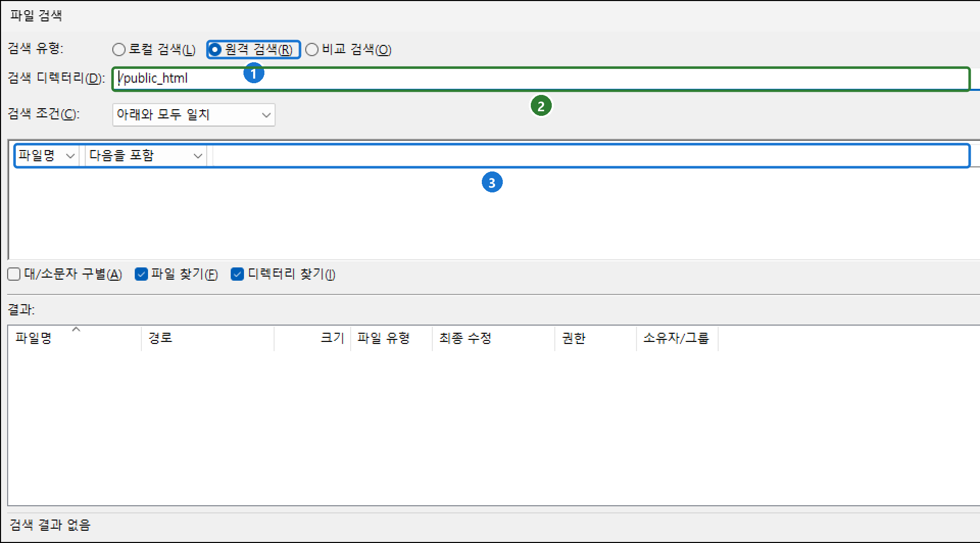Sort results by the 최종 수정 column header

point(494,338)
